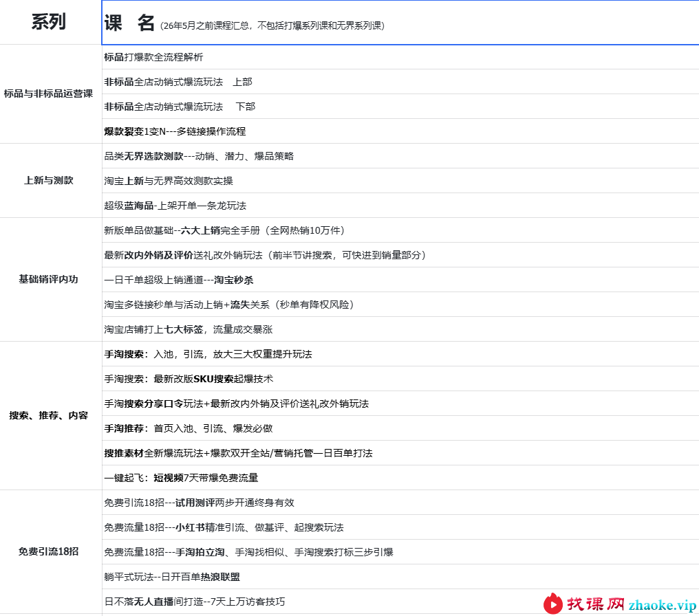Click the 免费引流18招 category cell
699x616 pixels.
tap(50, 552)
